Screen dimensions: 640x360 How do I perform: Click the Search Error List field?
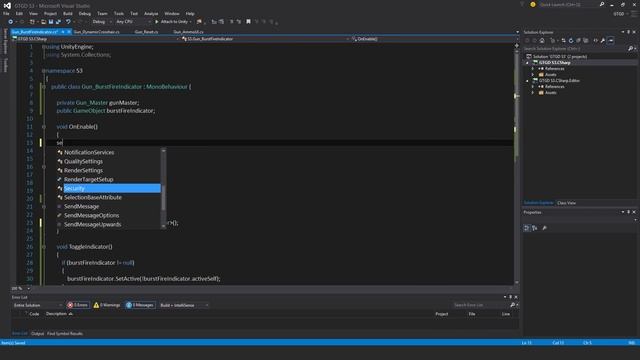(481, 305)
